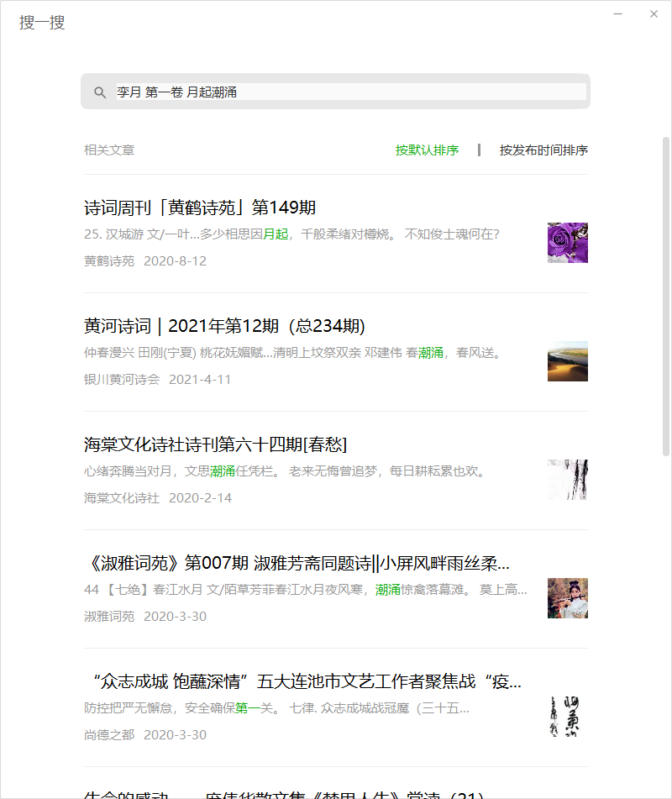Click source name 淑雅词苑
The width and height of the screenshot is (672, 799).
tap(109, 617)
